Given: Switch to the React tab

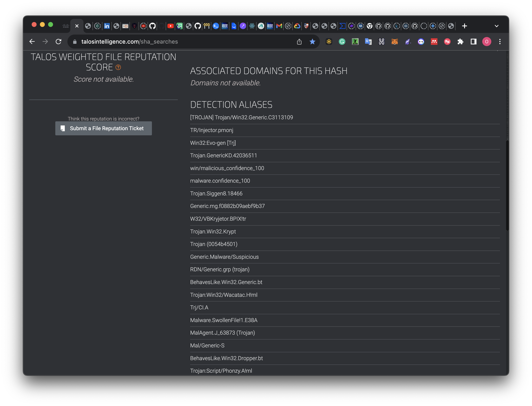Looking at the screenshot, I should [x=252, y=26].
